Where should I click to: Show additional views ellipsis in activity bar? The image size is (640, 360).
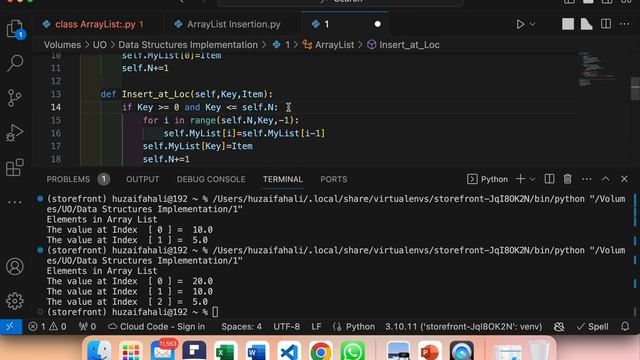(15, 202)
